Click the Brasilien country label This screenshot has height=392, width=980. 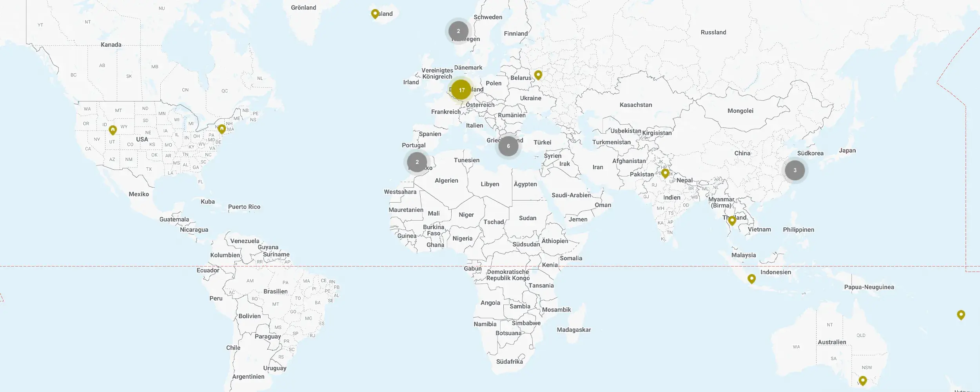point(275,291)
